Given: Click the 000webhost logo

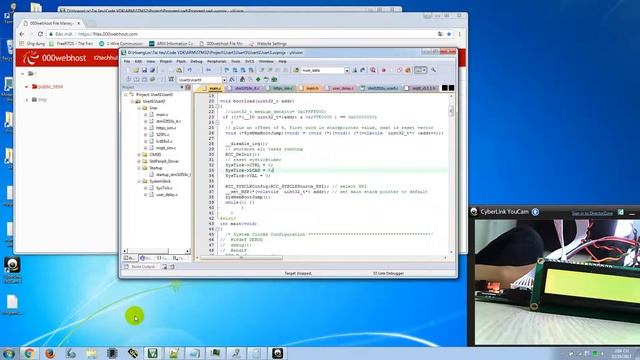Looking at the screenshot, I should (54, 58).
